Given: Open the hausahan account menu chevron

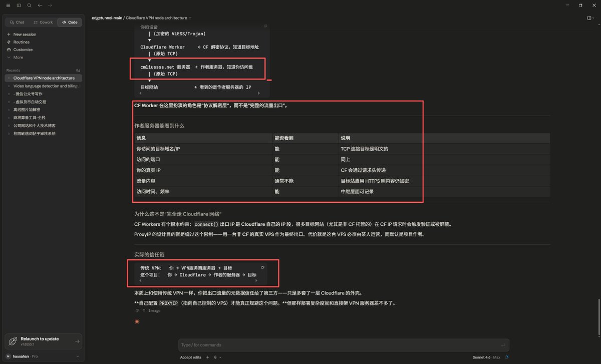Looking at the screenshot, I should click(77, 356).
